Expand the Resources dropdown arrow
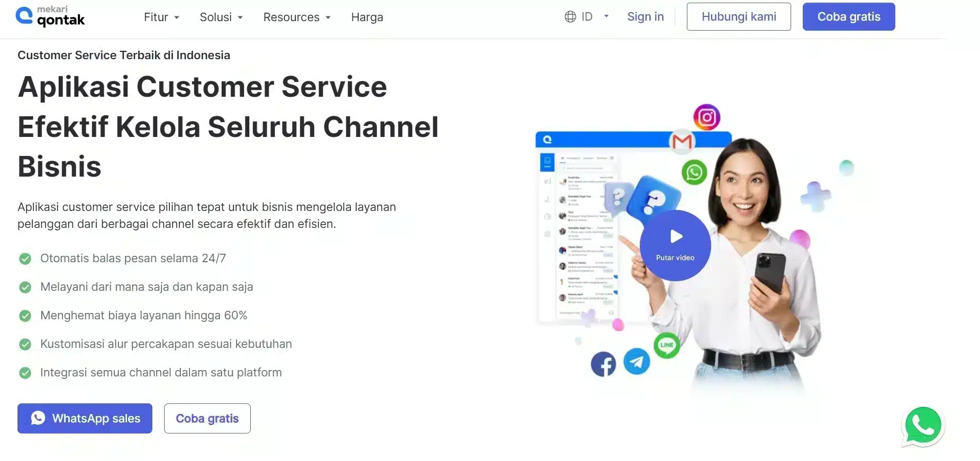The height and width of the screenshot is (461, 980). click(328, 17)
